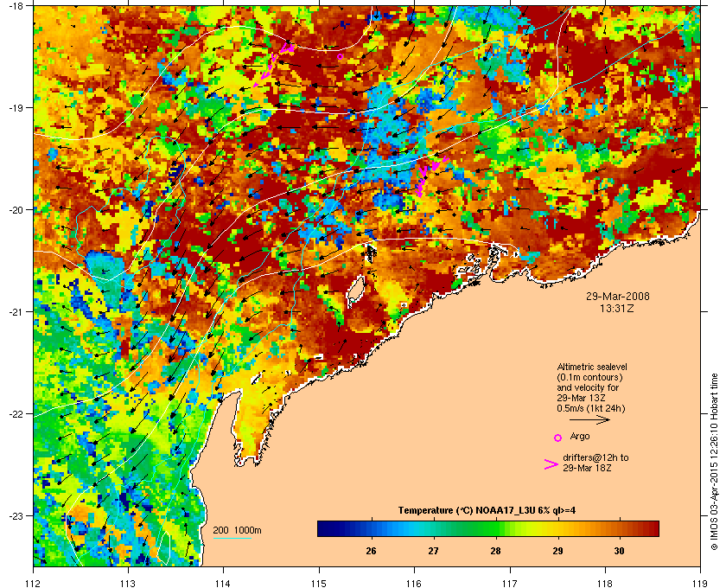The height and width of the screenshot is (588, 726).
Task: Pick the green 28 degree region of colorbar
Action: (x=495, y=528)
